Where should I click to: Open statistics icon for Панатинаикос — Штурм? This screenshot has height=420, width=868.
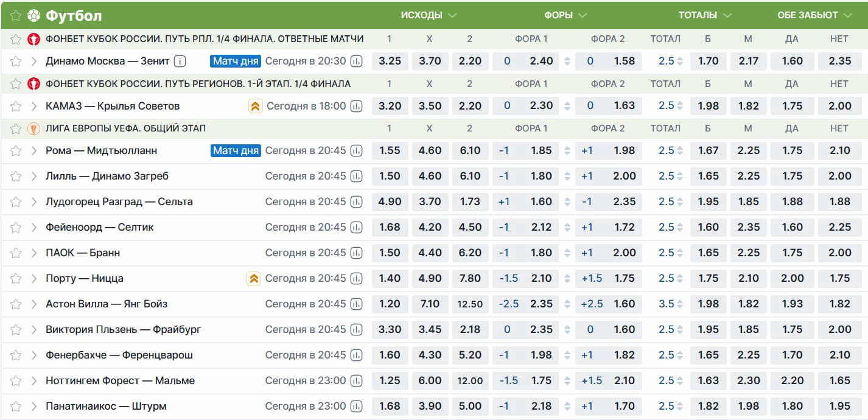357,406
